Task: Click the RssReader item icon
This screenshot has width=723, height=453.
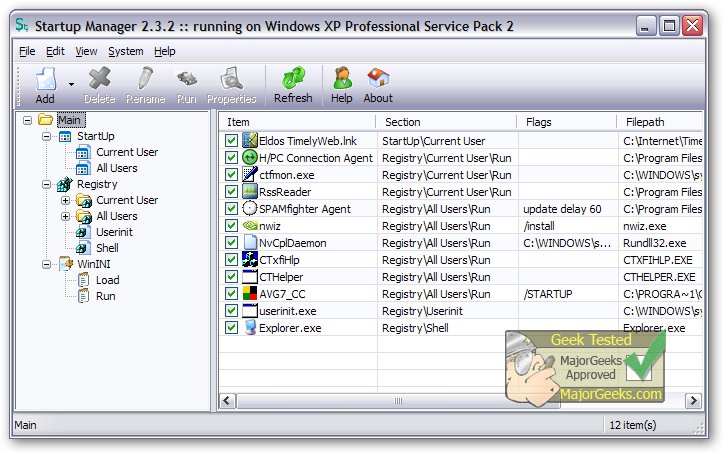Action: pyautogui.click(x=249, y=191)
